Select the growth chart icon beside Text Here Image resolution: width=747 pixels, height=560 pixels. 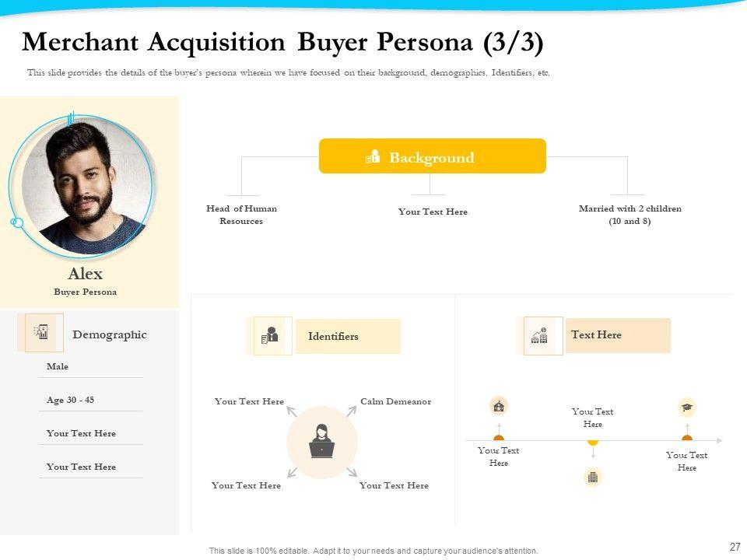[540, 335]
